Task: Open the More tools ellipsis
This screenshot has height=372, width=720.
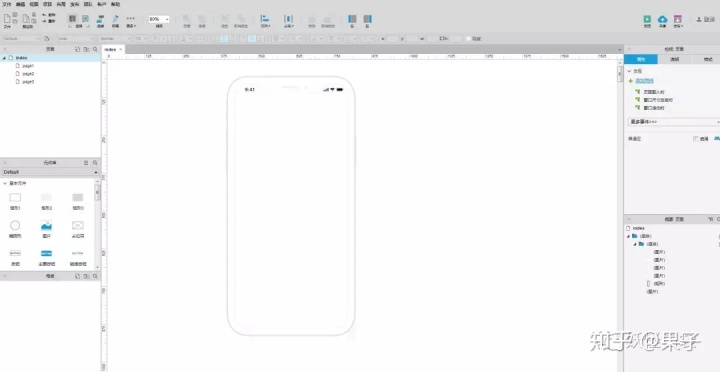Action: tap(131, 19)
